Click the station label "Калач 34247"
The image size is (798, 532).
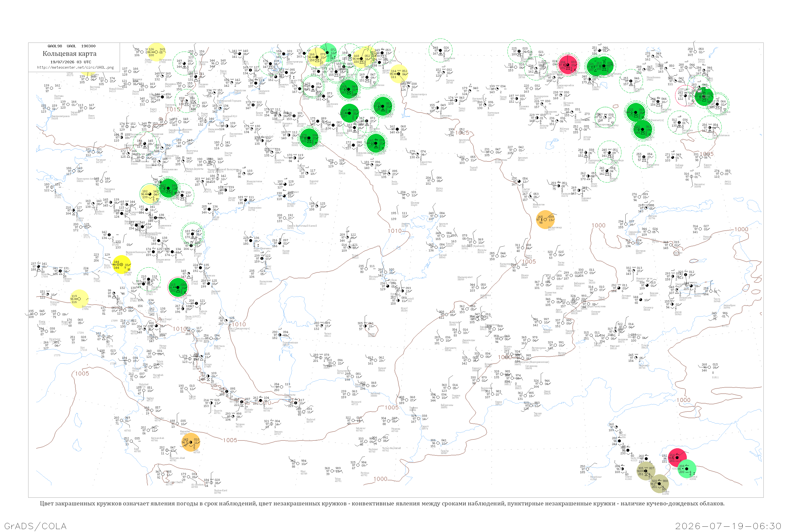[153, 110]
